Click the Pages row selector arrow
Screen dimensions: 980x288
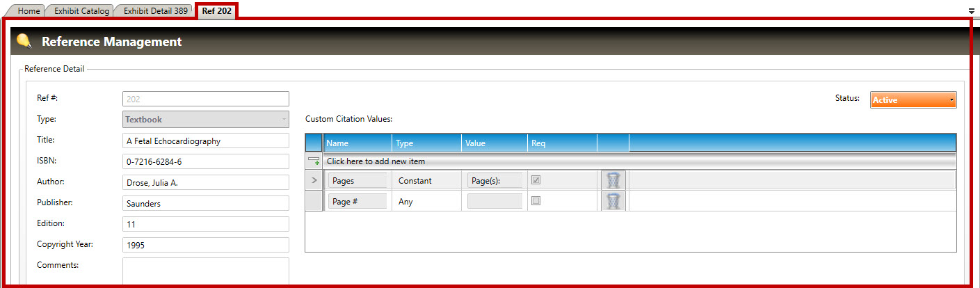(x=314, y=181)
